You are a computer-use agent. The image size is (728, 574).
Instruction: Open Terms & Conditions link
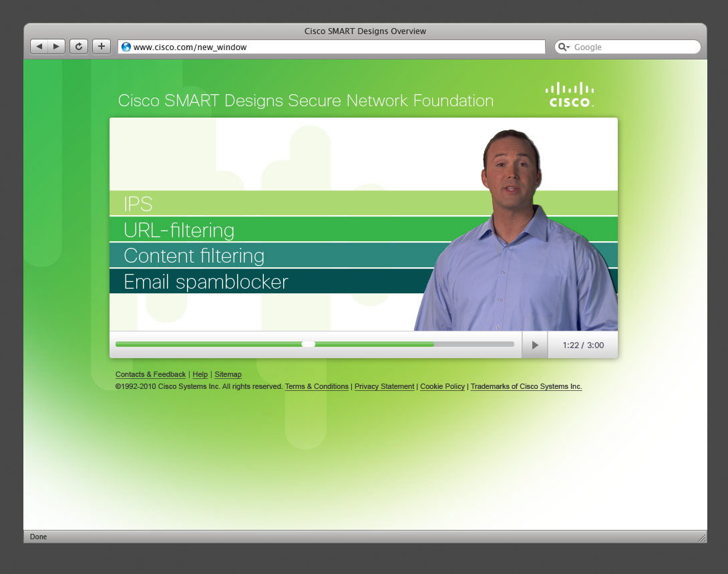click(x=317, y=386)
